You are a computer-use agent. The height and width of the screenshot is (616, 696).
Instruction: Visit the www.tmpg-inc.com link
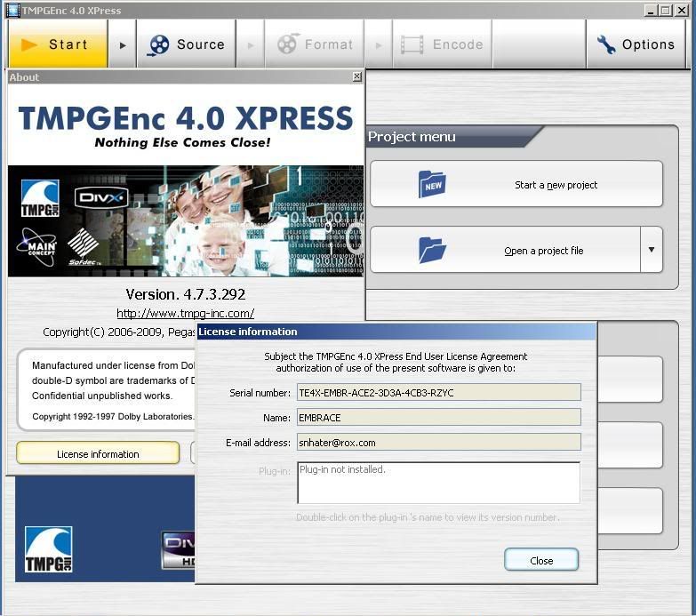coord(185,313)
